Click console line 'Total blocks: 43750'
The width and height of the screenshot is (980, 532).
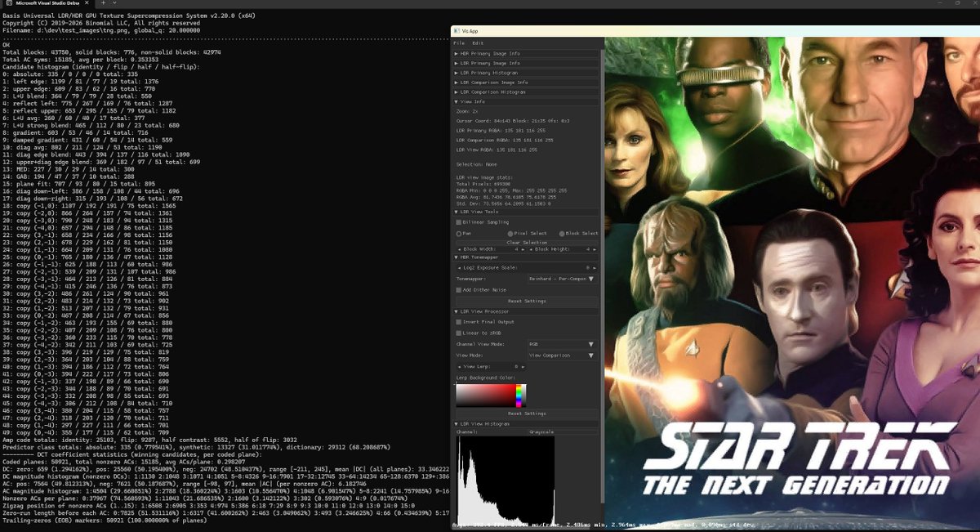click(x=112, y=52)
